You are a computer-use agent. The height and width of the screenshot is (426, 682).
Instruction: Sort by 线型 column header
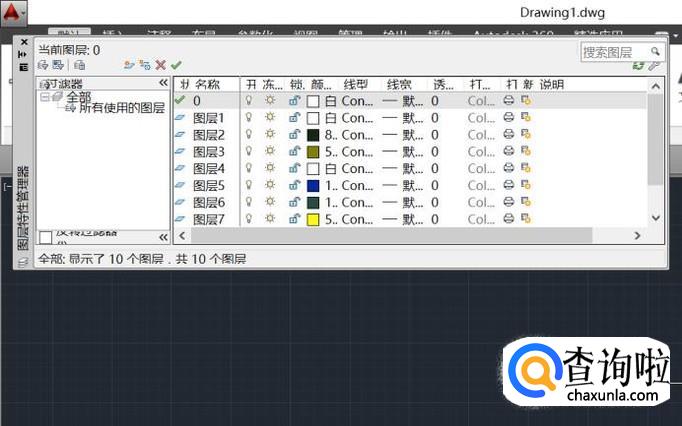coord(356,84)
